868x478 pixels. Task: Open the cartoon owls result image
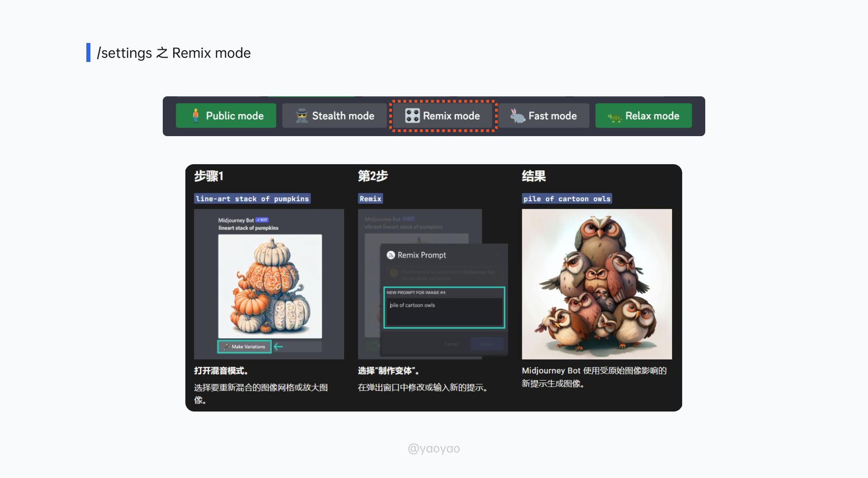tap(597, 284)
